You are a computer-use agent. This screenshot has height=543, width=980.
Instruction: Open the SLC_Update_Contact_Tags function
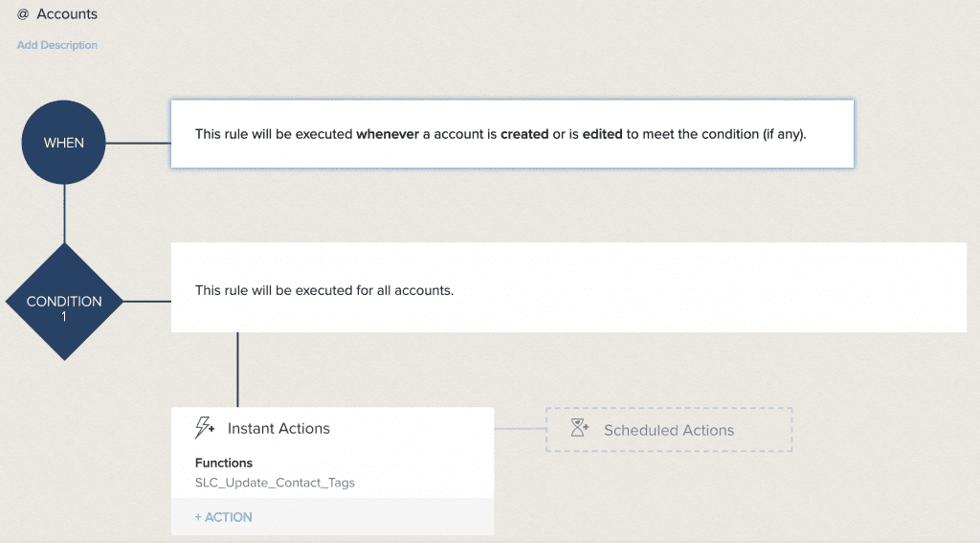(x=275, y=483)
